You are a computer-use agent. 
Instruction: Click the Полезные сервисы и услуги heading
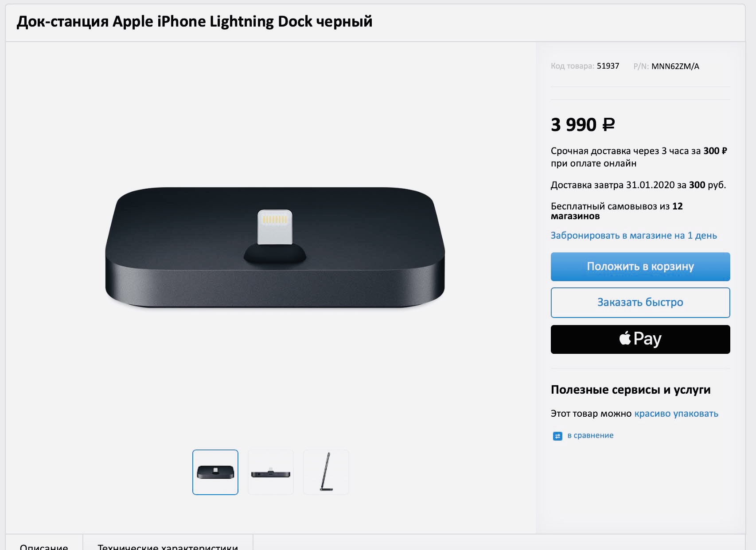(631, 390)
